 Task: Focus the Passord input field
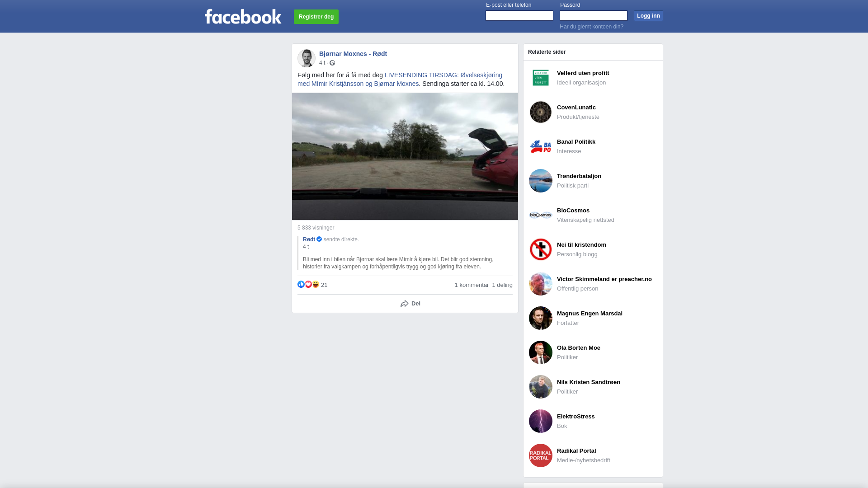pos(594,16)
